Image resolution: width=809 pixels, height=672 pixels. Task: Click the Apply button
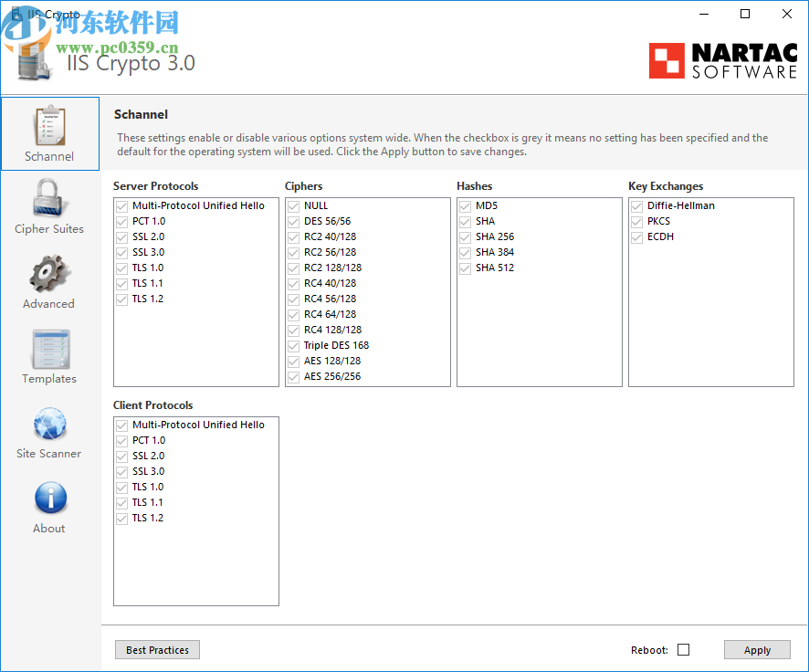pyautogui.click(x=757, y=650)
